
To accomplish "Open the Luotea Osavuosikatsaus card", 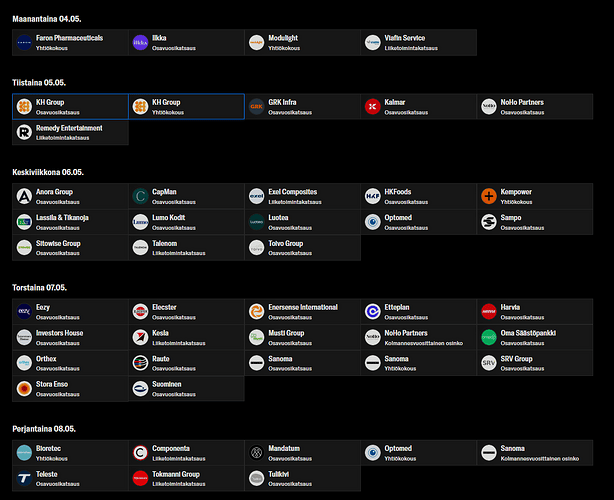I will (302, 222).
